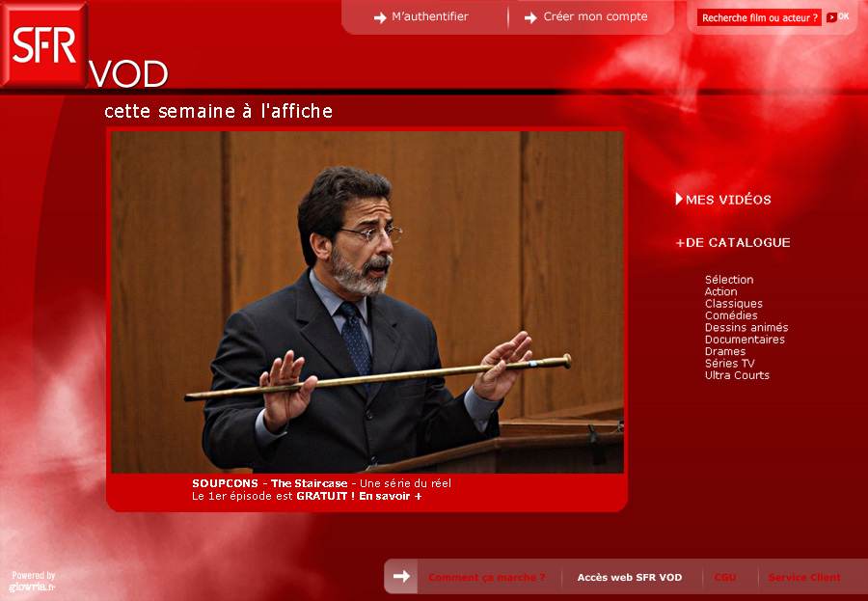Open the M'authentifier login link
Viewport: 868px width, 601px height.
430,16
